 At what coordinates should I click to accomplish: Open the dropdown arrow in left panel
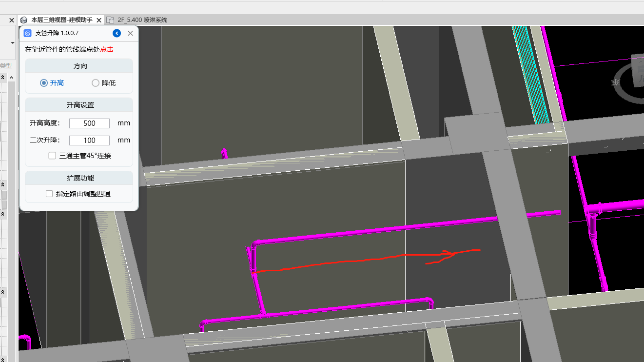[x=13, y=43]
